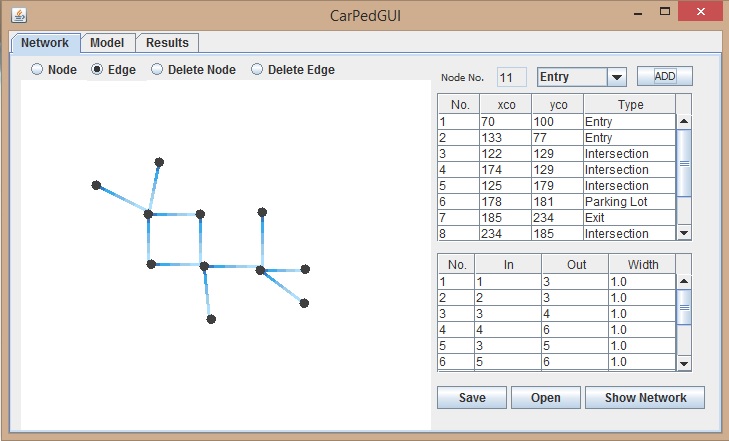Click the topmost node in network canvas

[159, 161]
